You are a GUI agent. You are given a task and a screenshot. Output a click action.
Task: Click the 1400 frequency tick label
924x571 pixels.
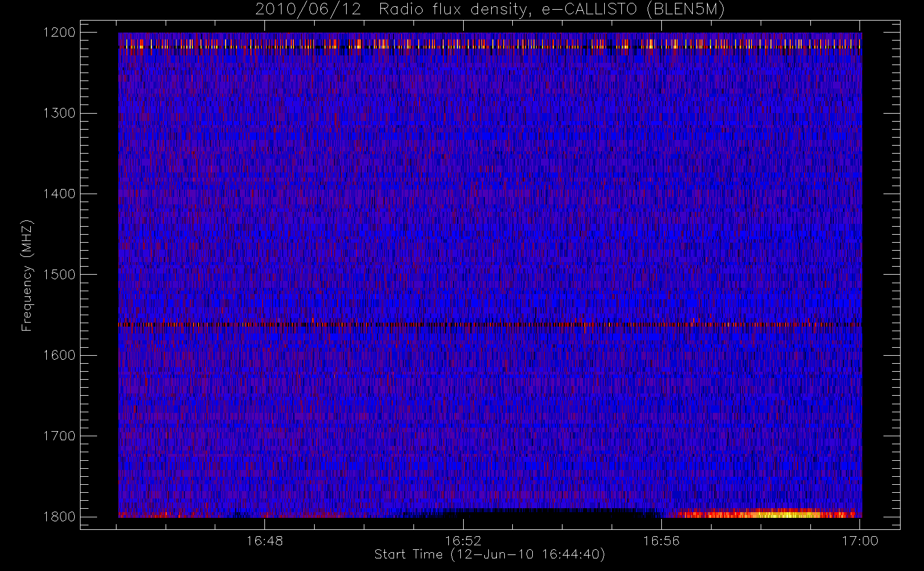[59, 194]
